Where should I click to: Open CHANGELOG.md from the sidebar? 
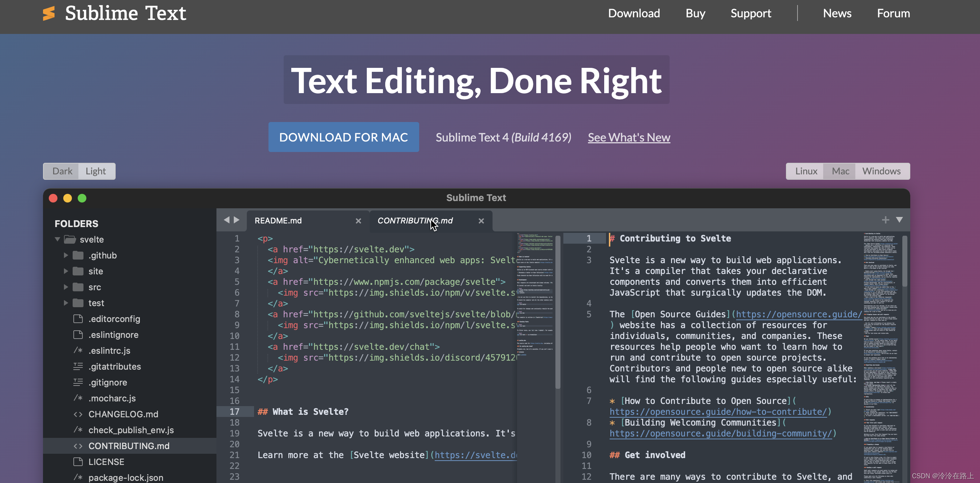(x=123, y=414)
